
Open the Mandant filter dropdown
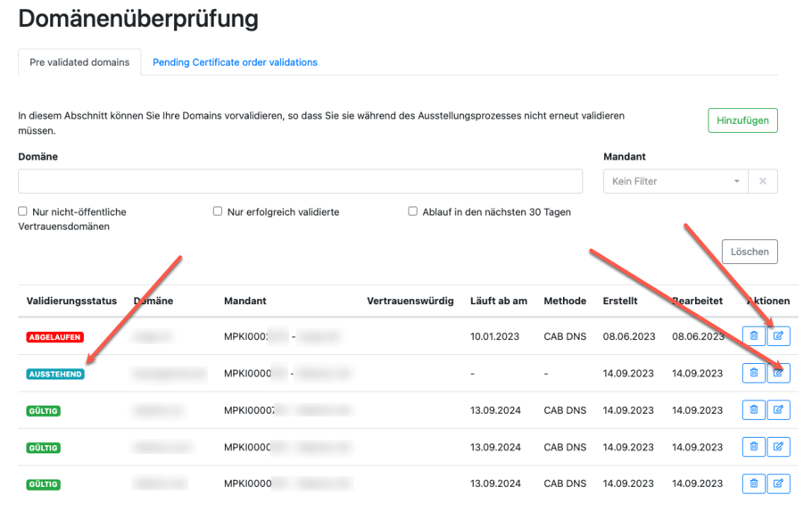point(675,181)
